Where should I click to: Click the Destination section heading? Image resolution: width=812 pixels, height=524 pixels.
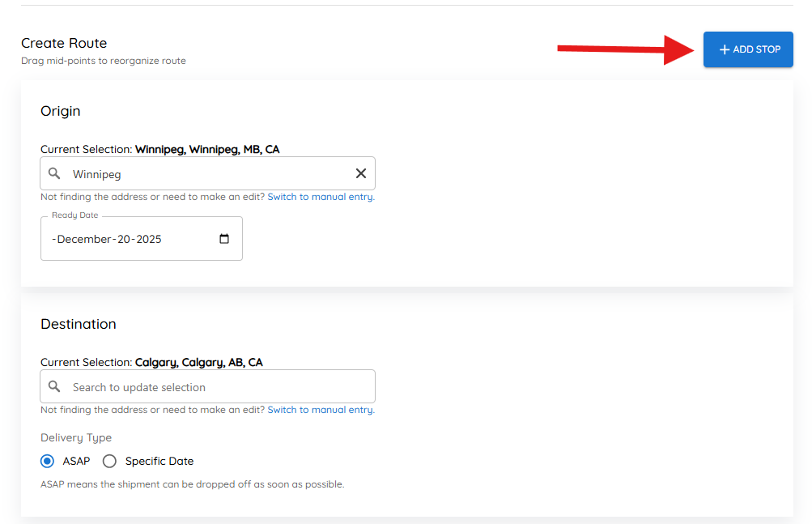79,324
